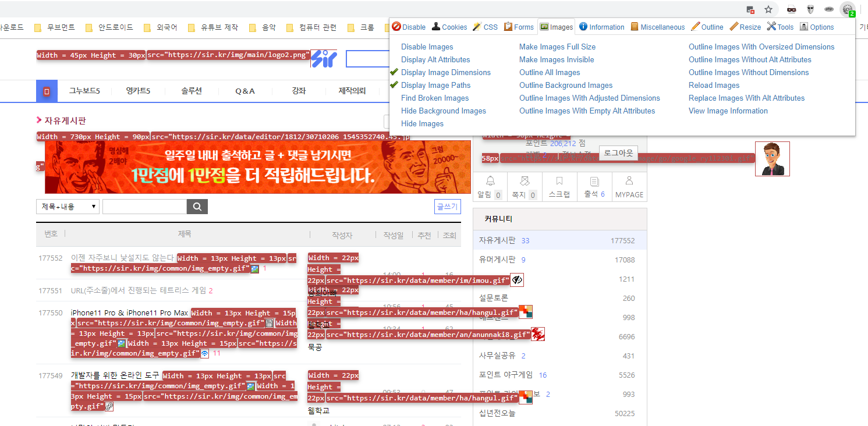The image size is (868, 426).
Task: Open the 영카트5 navigation link
Action: (x=138, y=91)
